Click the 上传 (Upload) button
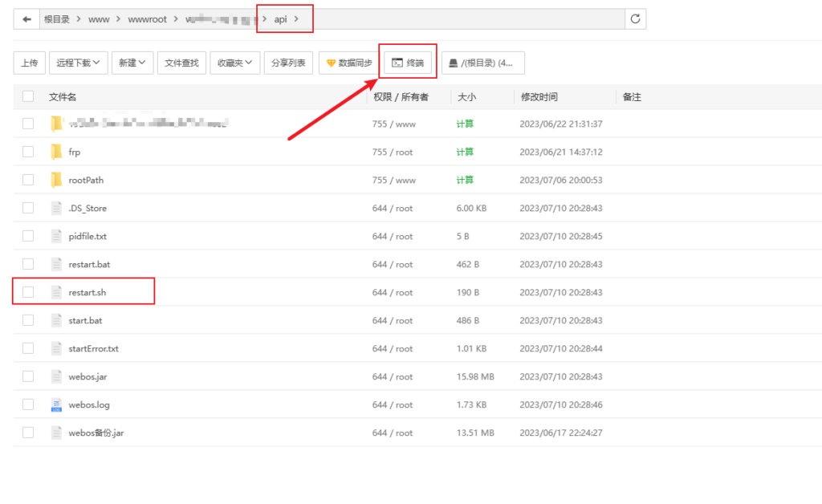 point(29,61)
